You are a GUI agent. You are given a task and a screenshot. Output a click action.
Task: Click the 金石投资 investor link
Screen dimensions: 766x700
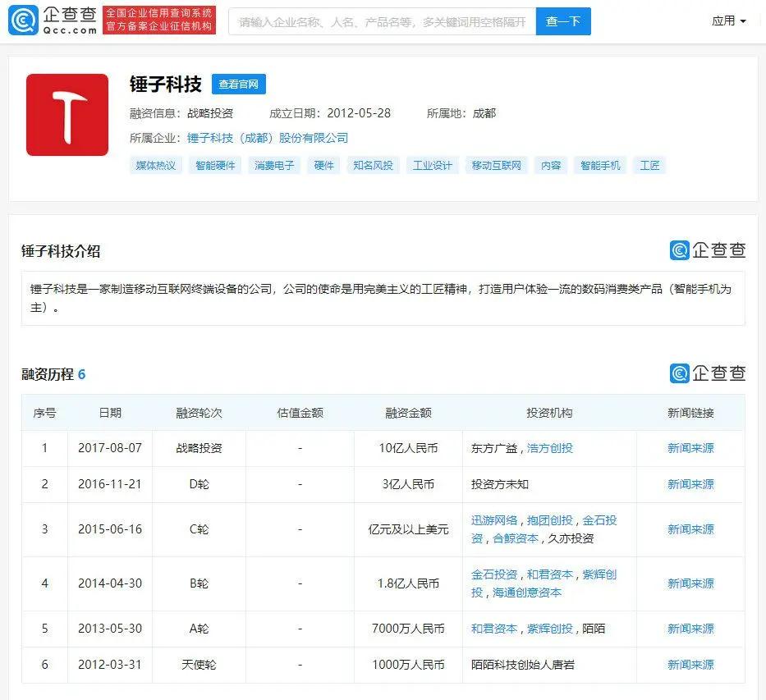493,574
